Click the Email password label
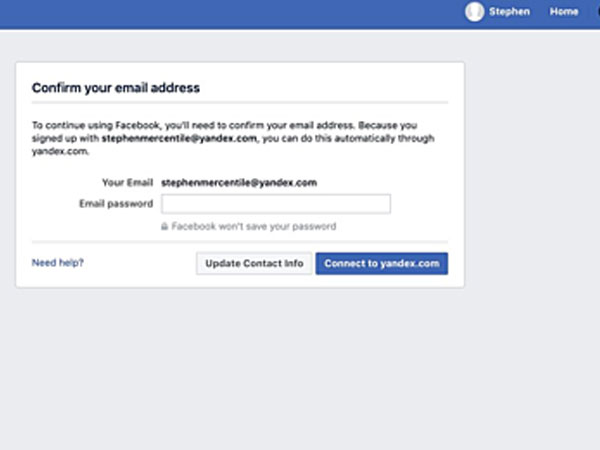 (x=116, y=204)
